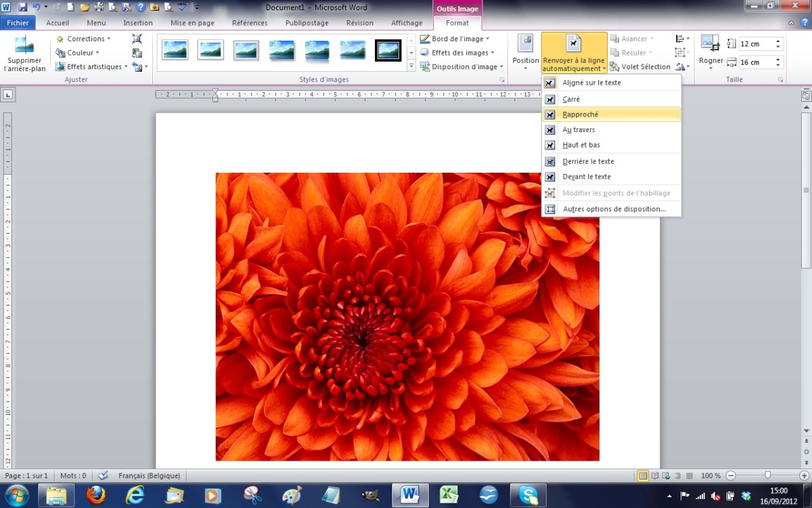This screenshot has height=508, width=812.
Task: Expand the picture styles gallery
Action: coord(411,66)
